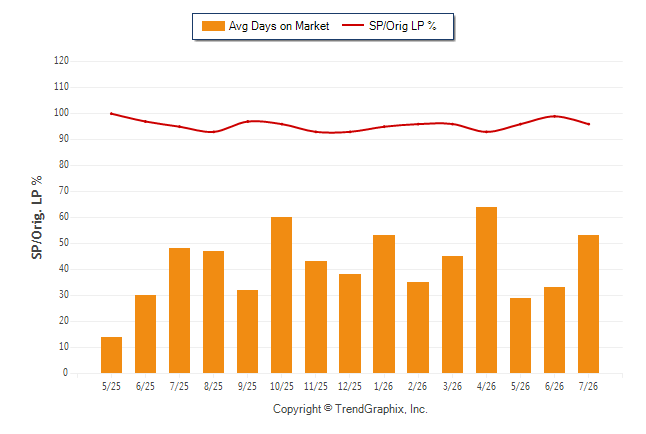Select the 10/25 orange bar

pos(281,295)
